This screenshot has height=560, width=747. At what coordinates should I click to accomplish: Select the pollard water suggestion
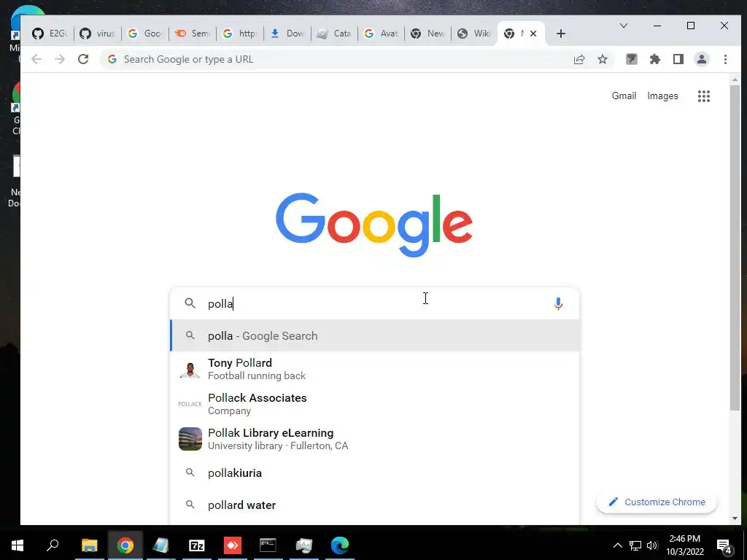click(375, 505)
